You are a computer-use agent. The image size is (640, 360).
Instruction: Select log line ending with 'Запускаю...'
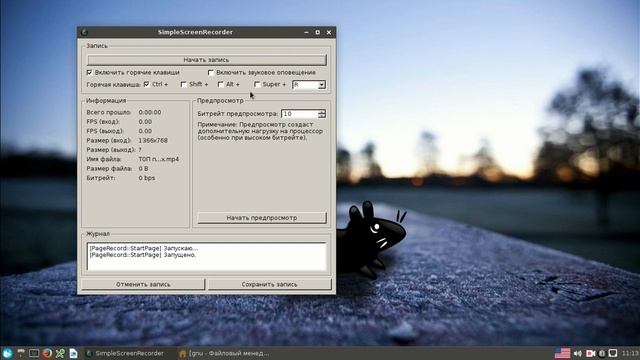[x=144, y=248]
